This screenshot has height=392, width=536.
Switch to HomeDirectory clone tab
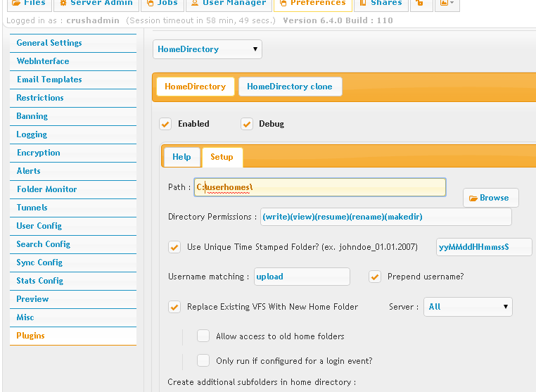(x=290, y=87)
